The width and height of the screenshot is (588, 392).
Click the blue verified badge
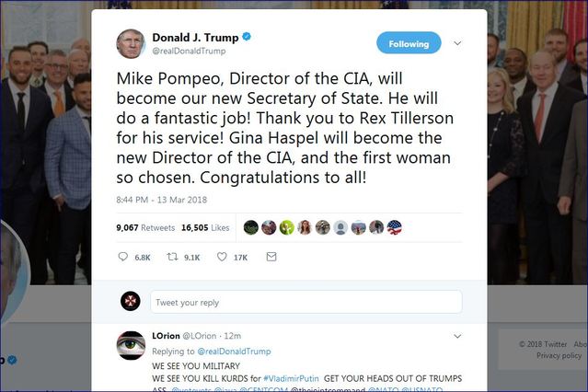[x=248, y=37]
